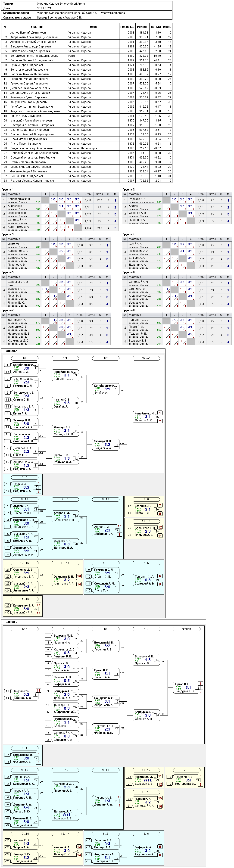
Task: Open participant Якимчук Леонид Константинович in the list
Action: pos(32,180)
